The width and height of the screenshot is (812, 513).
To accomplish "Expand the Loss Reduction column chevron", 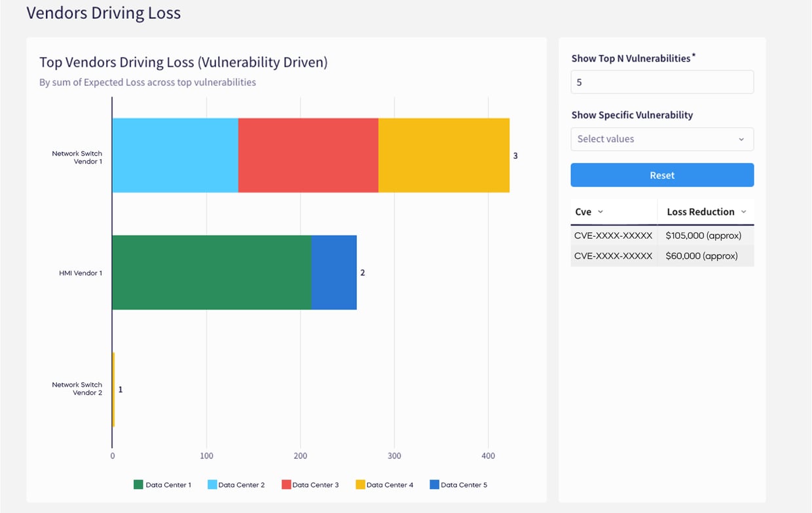I will click(743, 212).
